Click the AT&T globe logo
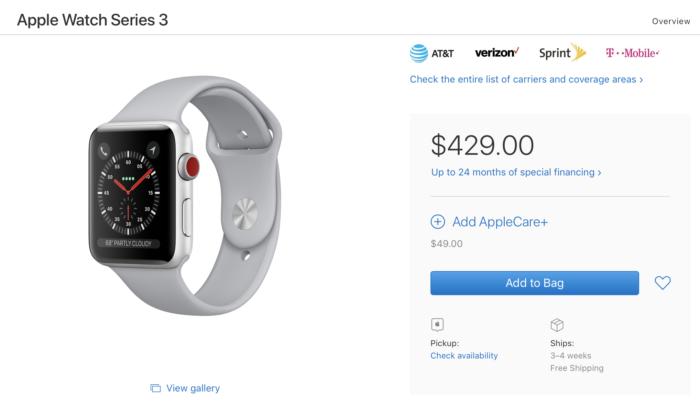The width and height of the screenshot is (700, 408). click(x=419, y=53)
